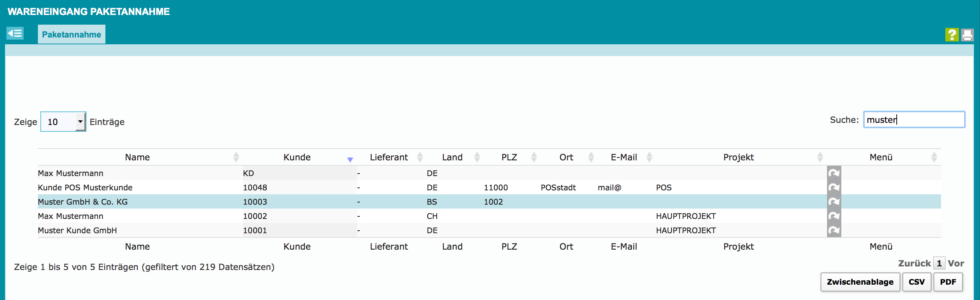This screenshot has width=980, height=300.
Task: Switch to the Paketannahme tab
Action: [71, 34]
